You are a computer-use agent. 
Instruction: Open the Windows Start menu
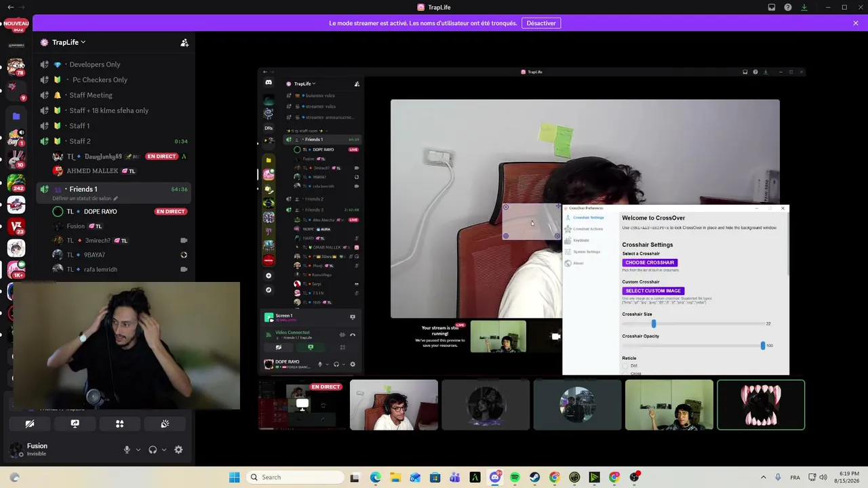(234, 477)
